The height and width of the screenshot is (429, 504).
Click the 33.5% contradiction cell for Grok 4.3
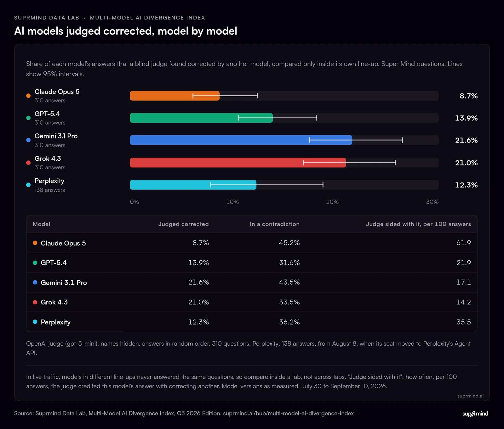289,302
